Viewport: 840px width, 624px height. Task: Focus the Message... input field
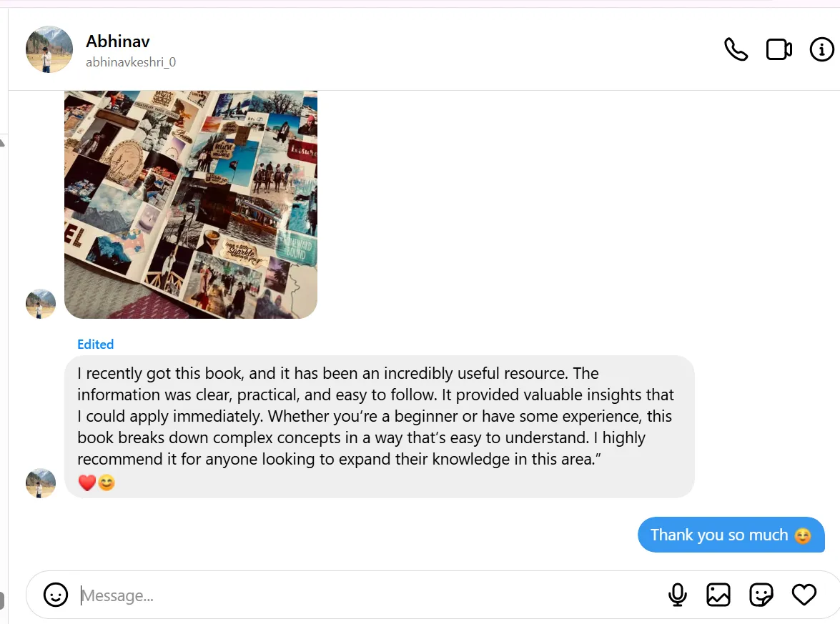pos(370,595)
